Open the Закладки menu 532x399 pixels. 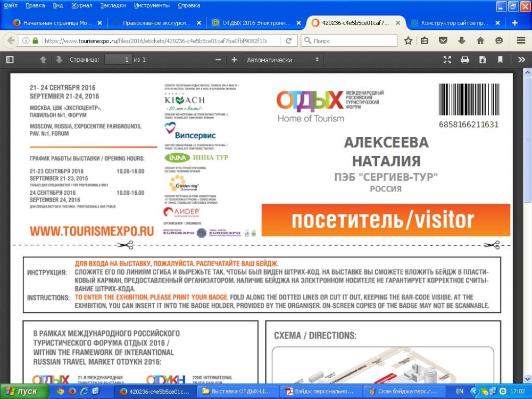113,5
